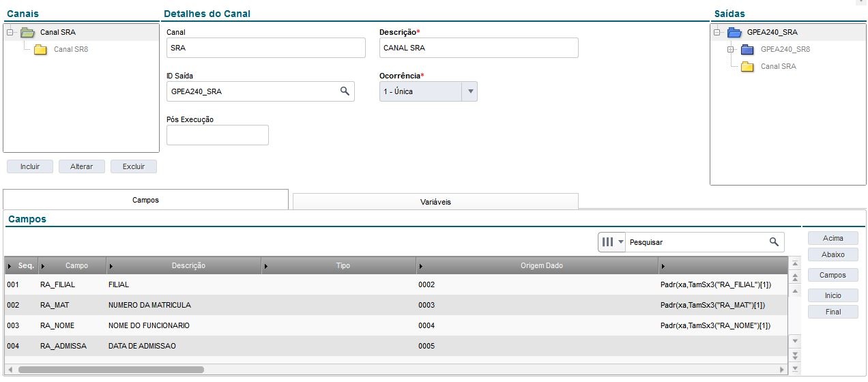Click the Excluir button

coord(134,166)
